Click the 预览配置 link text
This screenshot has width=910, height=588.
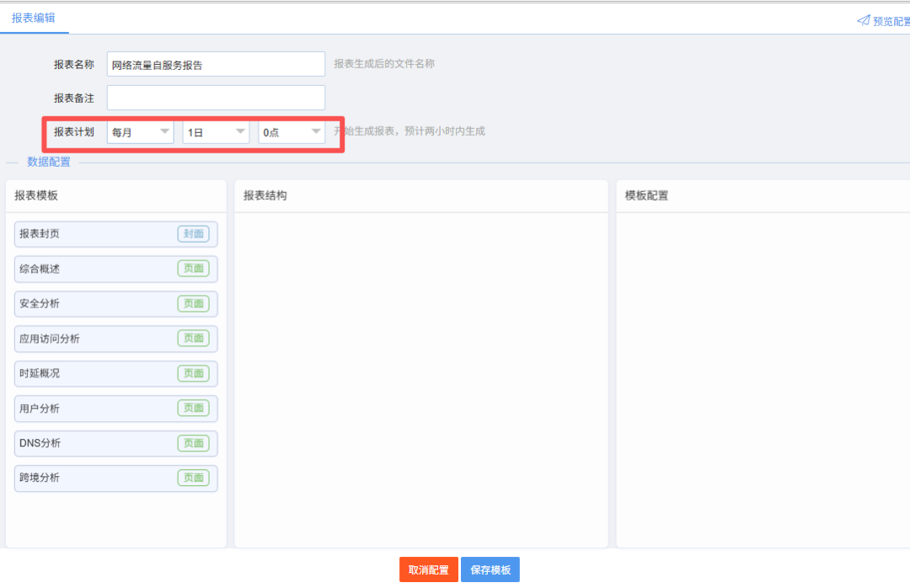pyautogui.click(x=891, y=21)
